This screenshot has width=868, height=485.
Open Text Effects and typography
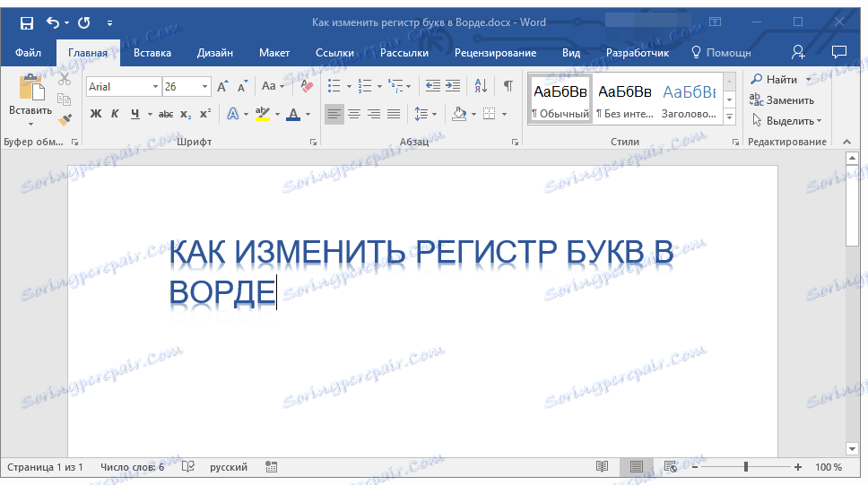tap(233, 114)
